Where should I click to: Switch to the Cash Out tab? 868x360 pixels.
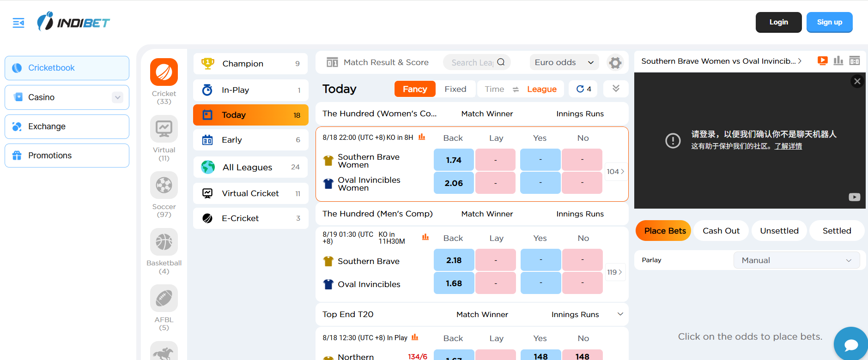pos(721,231)
